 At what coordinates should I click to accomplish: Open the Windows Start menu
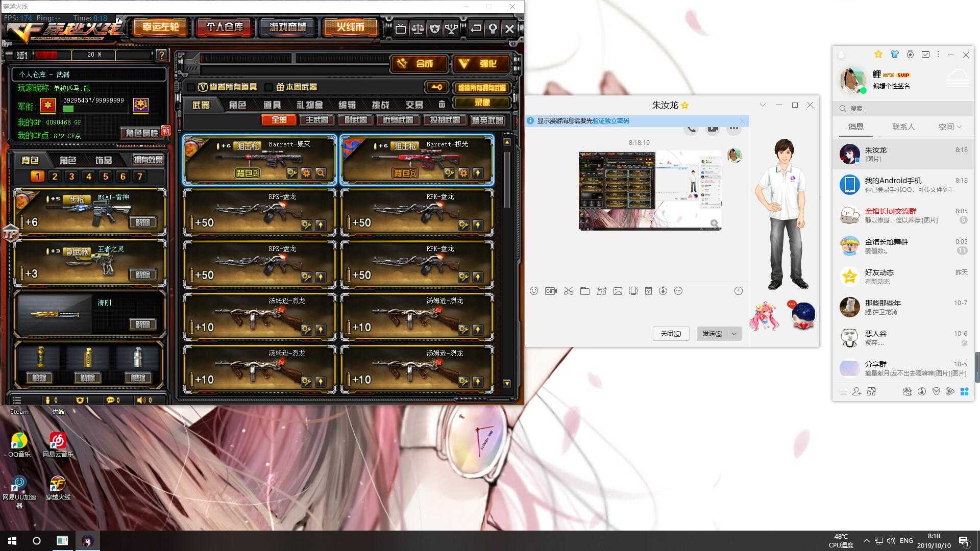click(12, 541)
